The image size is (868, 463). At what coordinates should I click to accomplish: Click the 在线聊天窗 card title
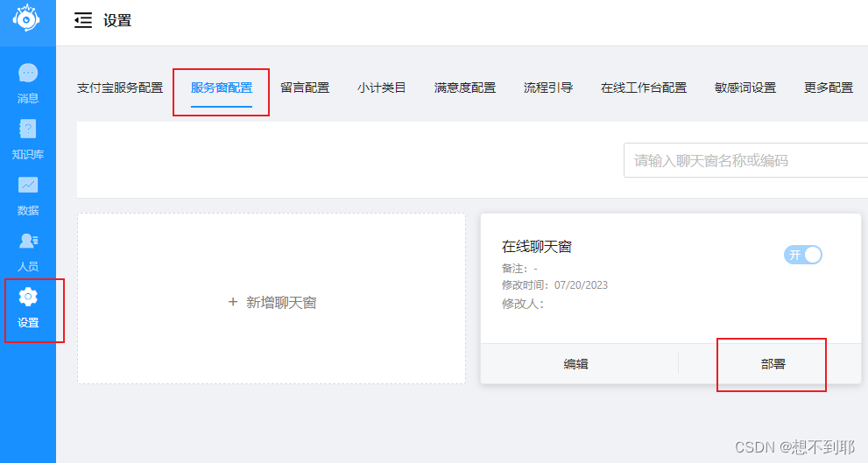(x=536, y=247)
